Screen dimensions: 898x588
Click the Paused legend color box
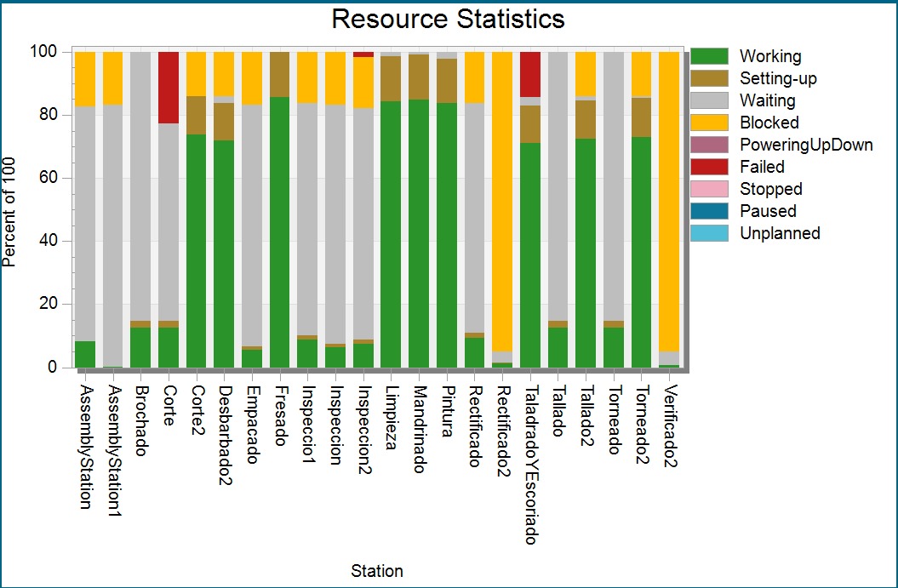coord(709,211)
